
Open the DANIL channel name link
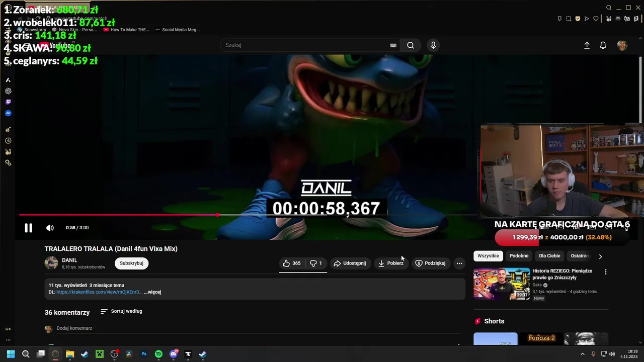[x=69, y=260]
